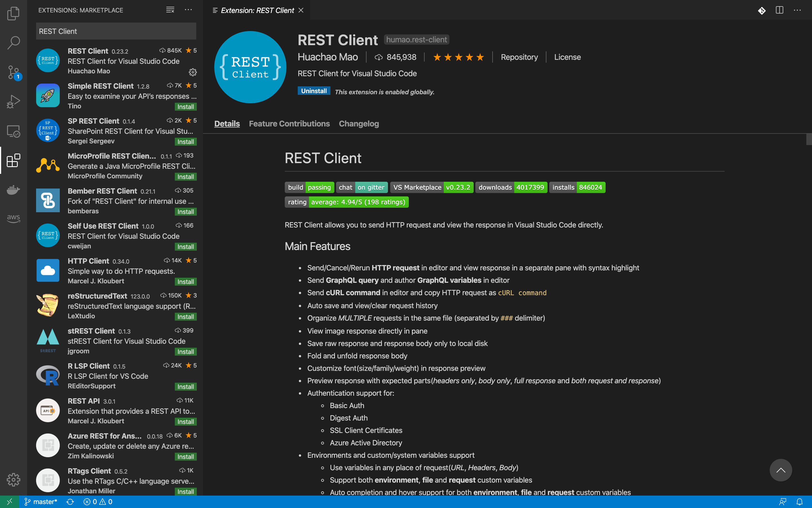812x508 pixels.
Task: Open the Repository link
Action: [x=519, y=57]
